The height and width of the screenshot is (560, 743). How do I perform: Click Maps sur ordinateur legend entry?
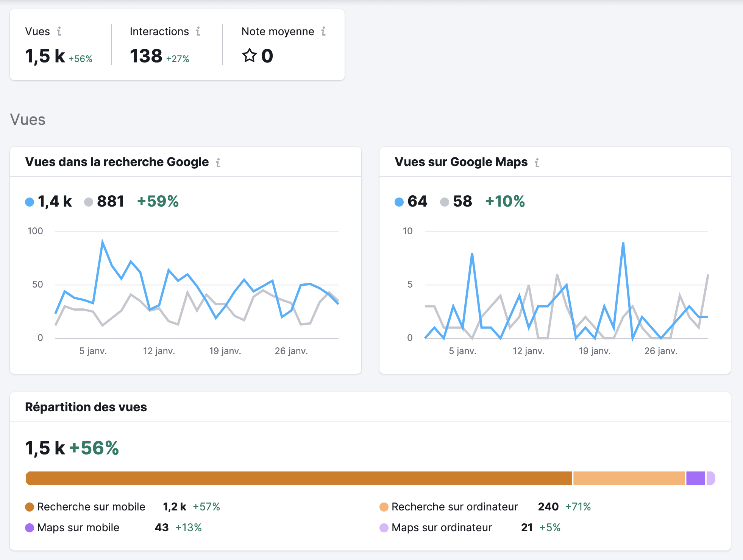pyautogui.click(x=441, y=527)
